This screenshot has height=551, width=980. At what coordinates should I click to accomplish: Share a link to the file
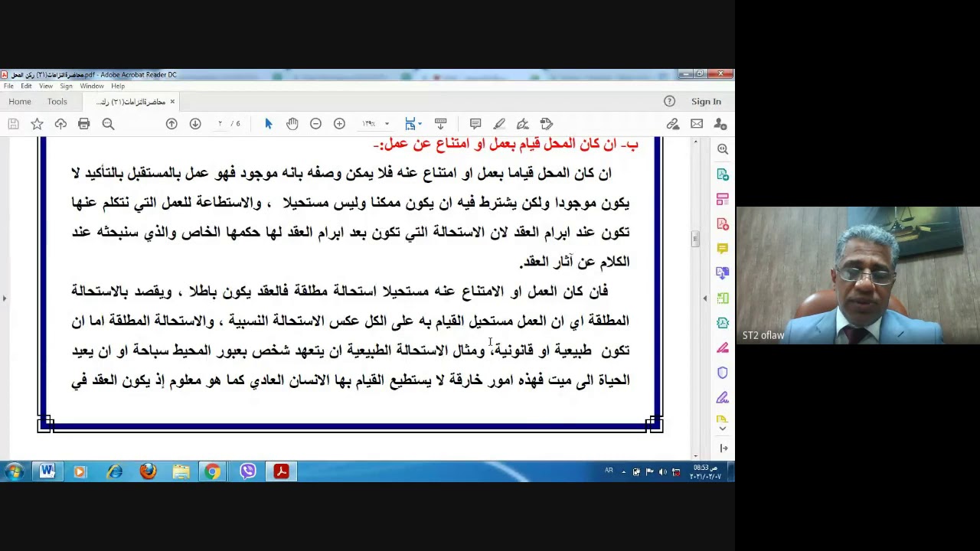point(673,124)
